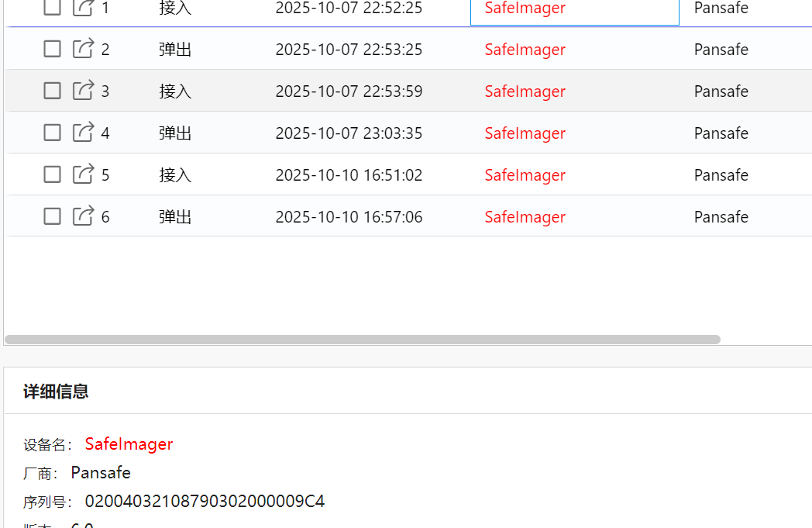Click the 设备名 label in details
Screen dimensions: 812x528
(x=47, y=445)
